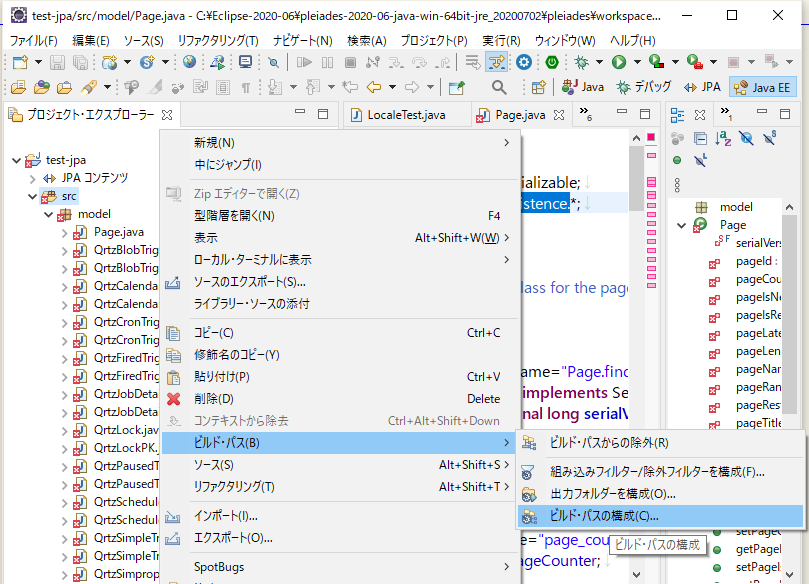Open the Debug launch icon in the toolbar
Screen dimensions: 809x584
click(x=581, y=60)
